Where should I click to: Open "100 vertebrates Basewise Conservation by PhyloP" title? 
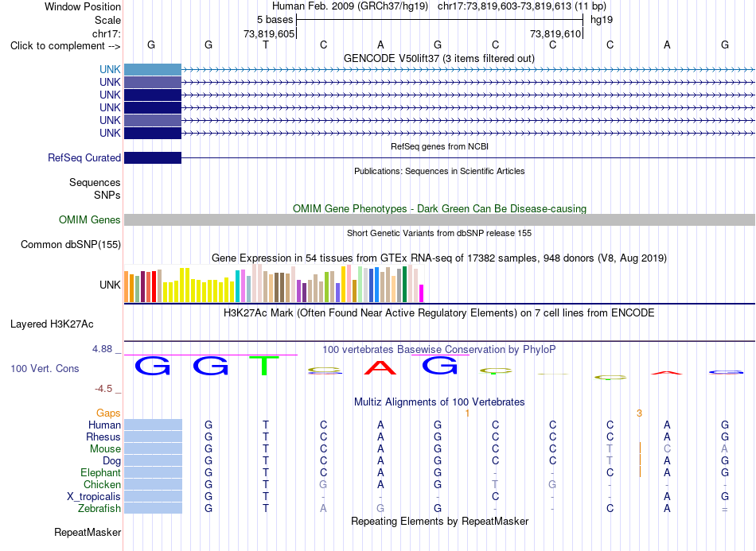(x=438, y=349)
